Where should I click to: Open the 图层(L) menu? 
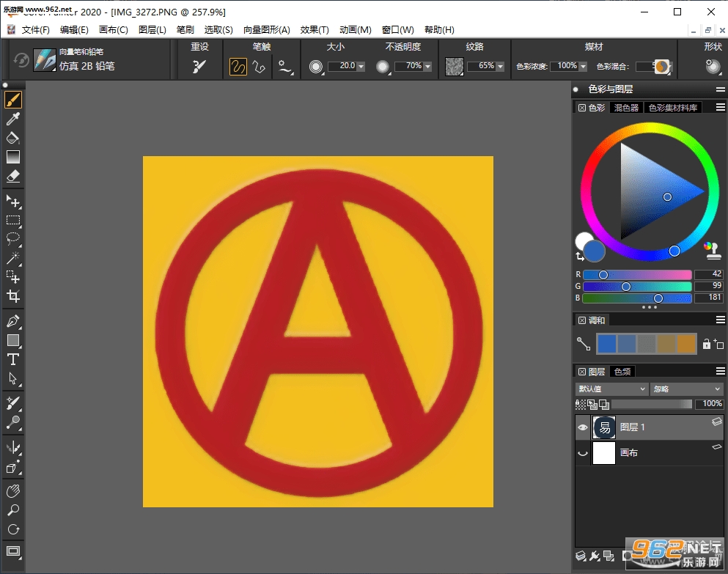[152, 30]
